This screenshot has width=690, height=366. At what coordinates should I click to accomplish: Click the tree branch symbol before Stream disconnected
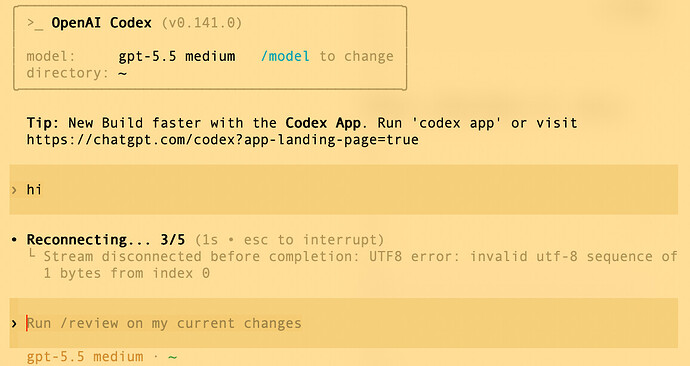click(x=32, y=253)
